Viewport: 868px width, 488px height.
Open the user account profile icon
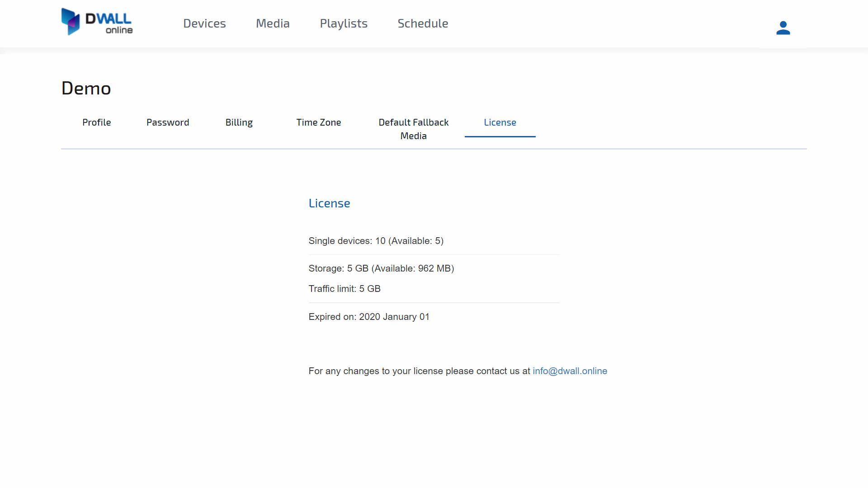pos(783,28)
